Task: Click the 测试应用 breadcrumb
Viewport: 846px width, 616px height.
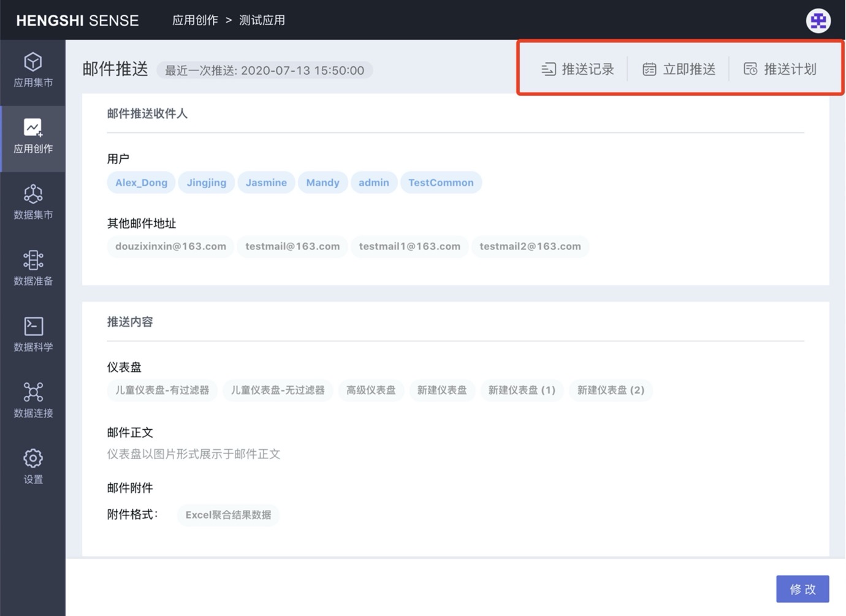Action: coord(262,20)
